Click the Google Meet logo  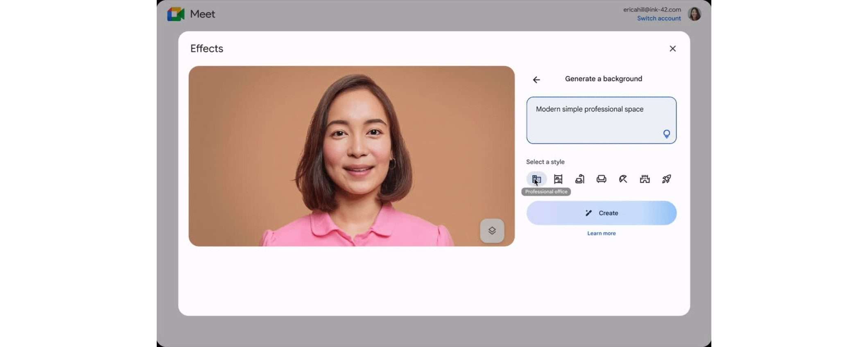click(176, 14)
